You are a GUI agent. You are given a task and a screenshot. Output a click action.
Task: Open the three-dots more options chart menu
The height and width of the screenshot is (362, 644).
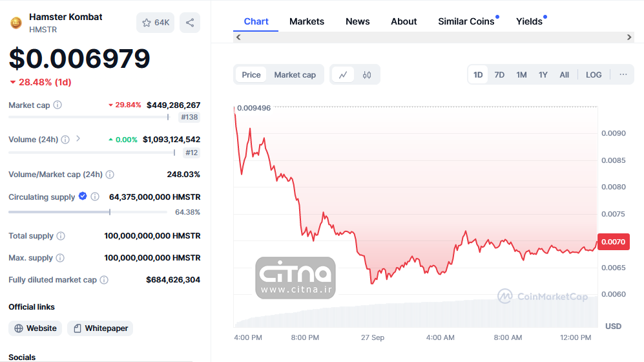(623, 75)
